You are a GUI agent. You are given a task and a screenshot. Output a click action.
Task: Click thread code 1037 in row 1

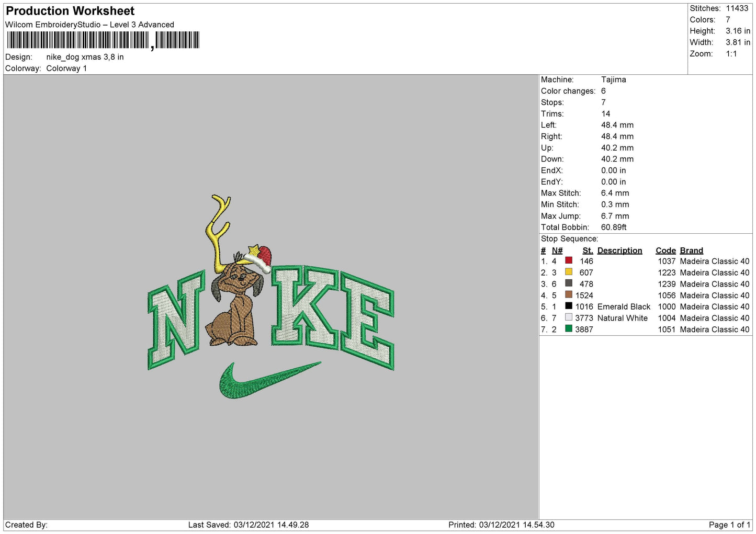click(x=667, y=262)
